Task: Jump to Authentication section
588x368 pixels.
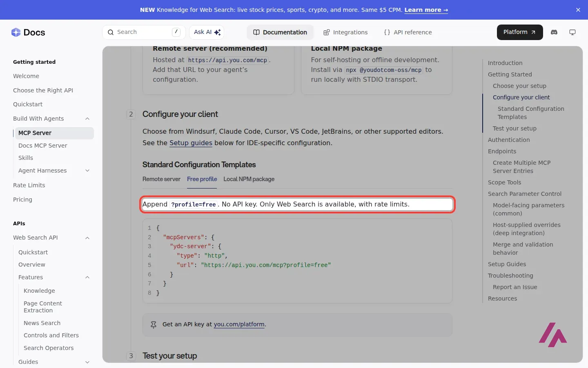Action: 509,140
